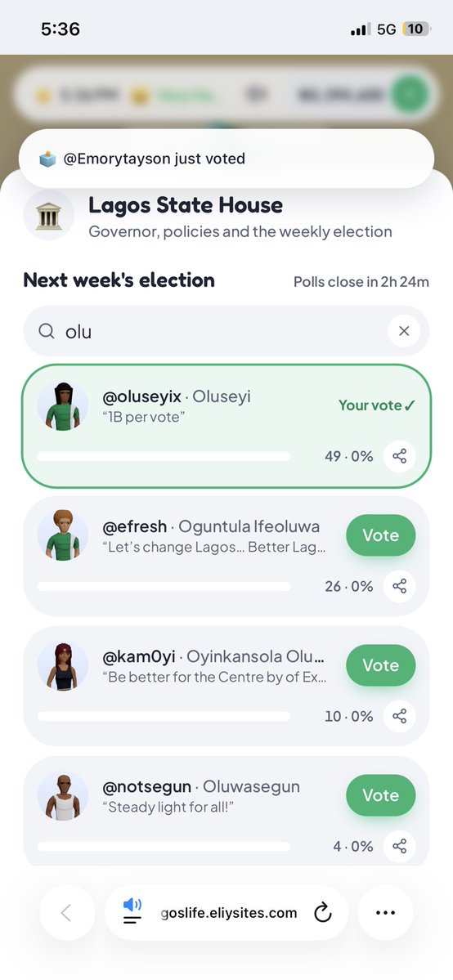Tap the Your vote checkmark label

tap(377, 405)
